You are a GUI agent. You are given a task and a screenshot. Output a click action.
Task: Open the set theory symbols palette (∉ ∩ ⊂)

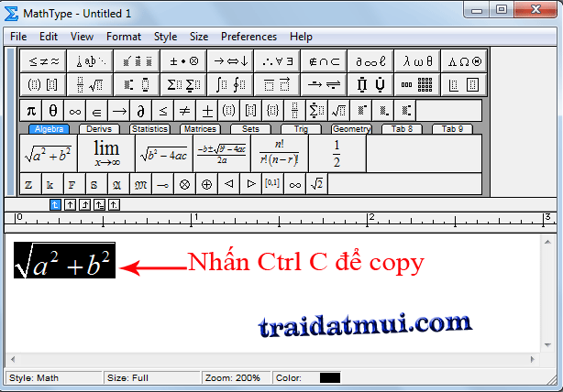click(x=324, y=61)
